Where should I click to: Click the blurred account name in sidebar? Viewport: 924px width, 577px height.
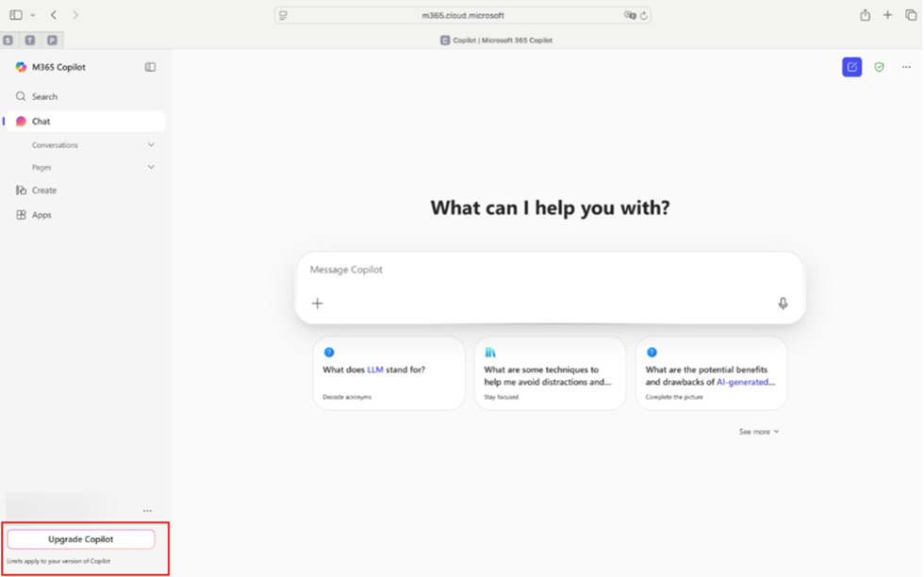point(60,505)
